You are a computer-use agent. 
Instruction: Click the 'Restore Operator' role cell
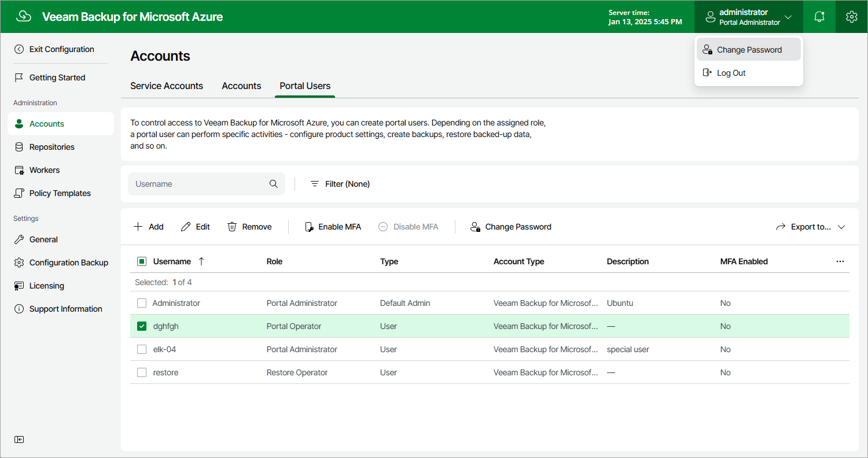coord(297,372)
